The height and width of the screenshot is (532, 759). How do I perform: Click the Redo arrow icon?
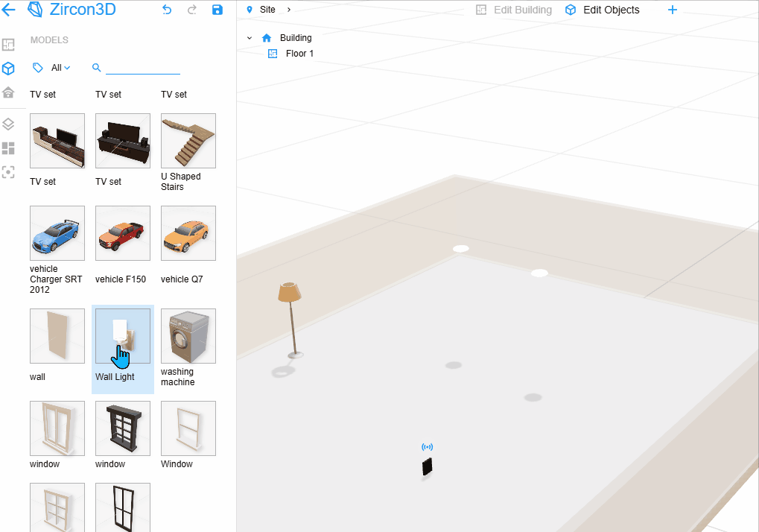coord(192,10)
